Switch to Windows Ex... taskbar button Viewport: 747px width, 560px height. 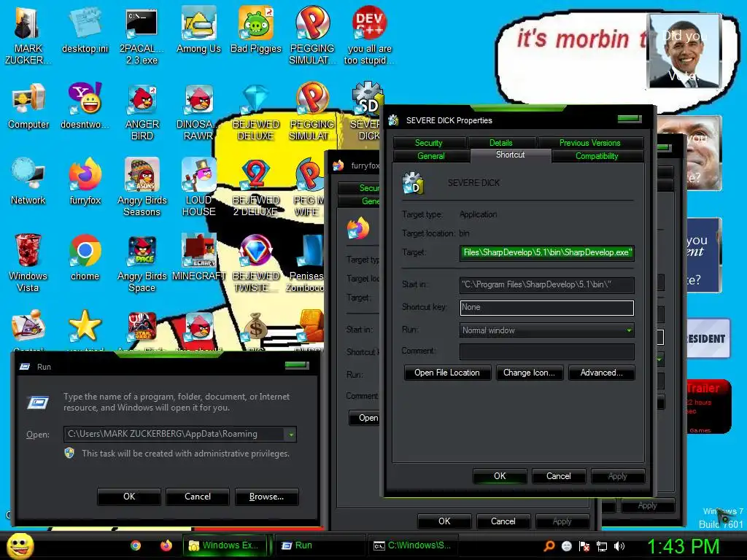click(225, 545)
